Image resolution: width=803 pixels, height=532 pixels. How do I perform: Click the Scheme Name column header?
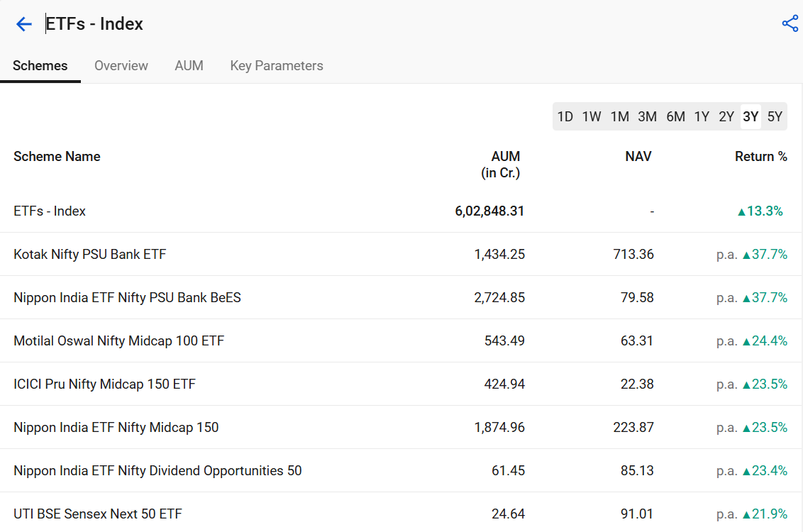point(57,156)
